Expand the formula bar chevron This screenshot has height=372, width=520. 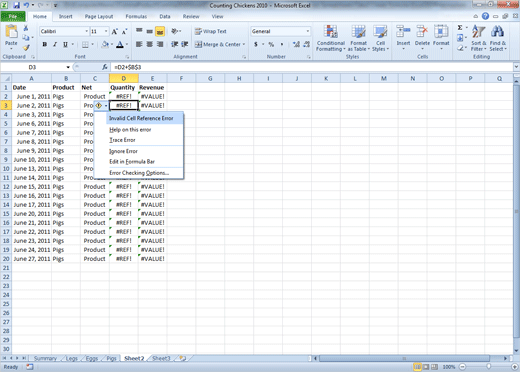tap(516, 67)
